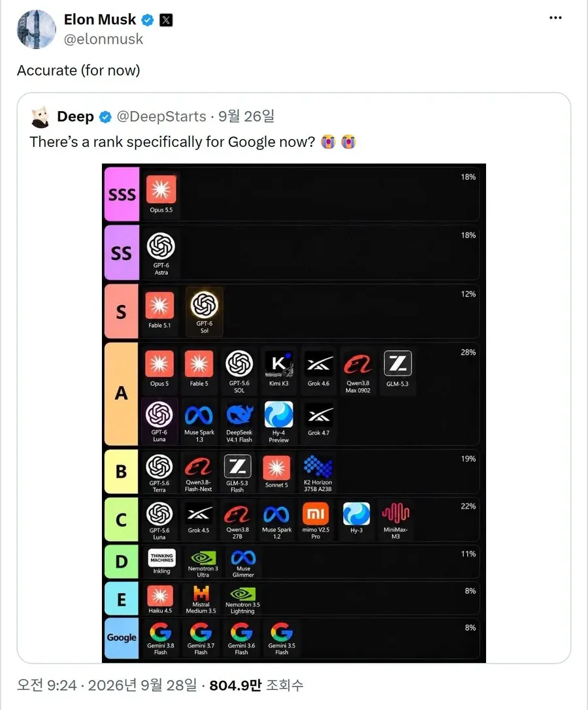Click the Grok 4.7 icon
Screen dimensions: 588x710
[318, 414]
